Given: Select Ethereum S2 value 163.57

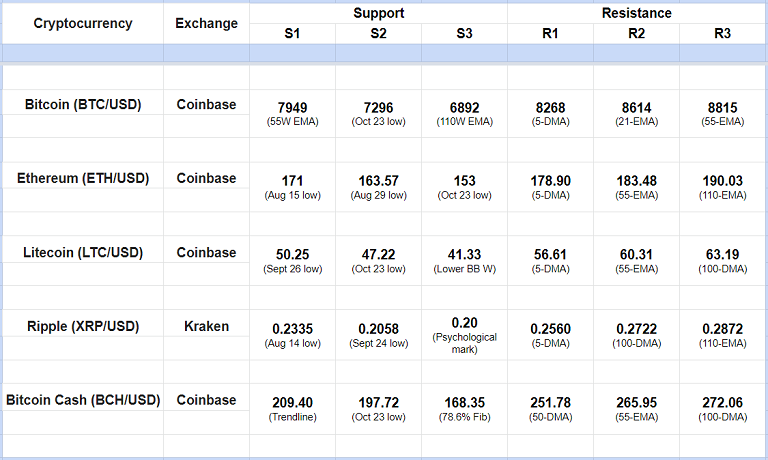Looking at the screenshot, I should point(378,180).
